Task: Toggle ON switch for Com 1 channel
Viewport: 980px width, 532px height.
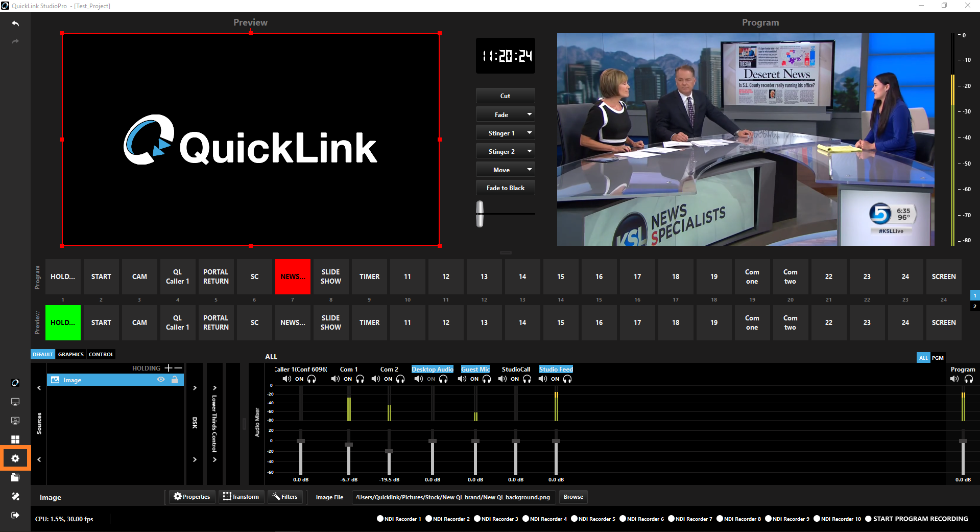Action: point(348,379)
